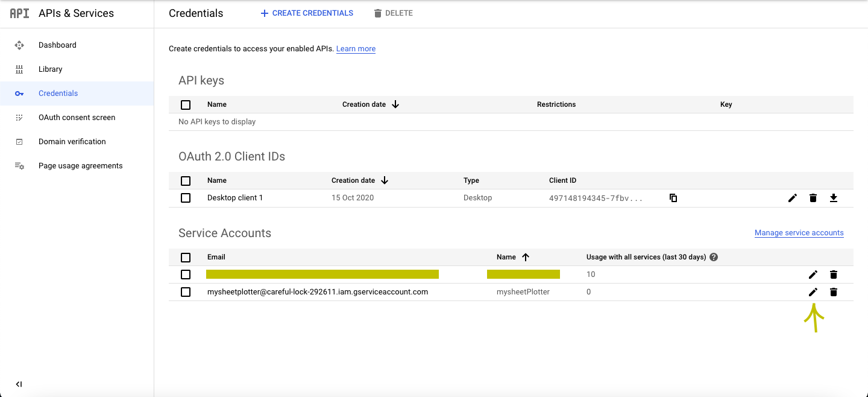Open the Dashboard menu item
Image resolution: width=868 pixels, height=397 pixels.
click(57, 45)
